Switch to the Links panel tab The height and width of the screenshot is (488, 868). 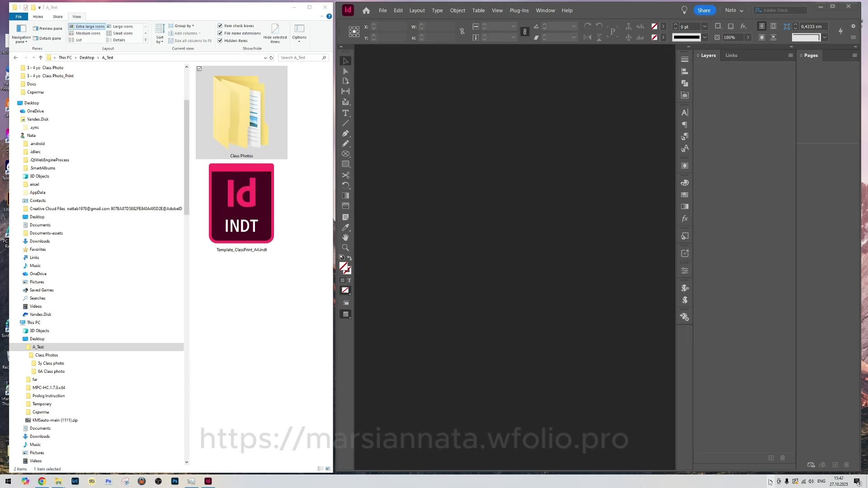731,55
